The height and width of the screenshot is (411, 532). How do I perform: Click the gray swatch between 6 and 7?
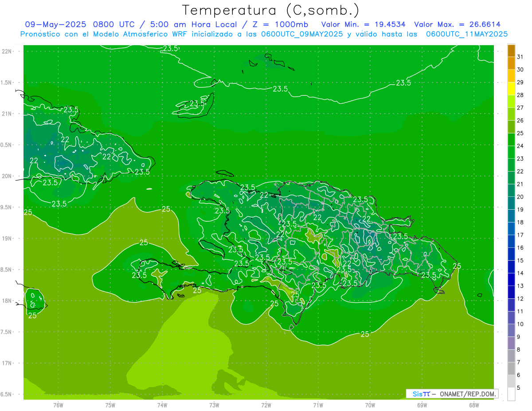(x=511, y=368)
